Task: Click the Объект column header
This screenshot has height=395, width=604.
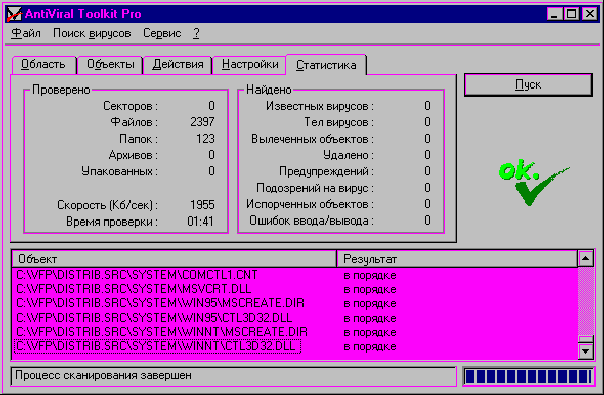Action: click(174, 259)
